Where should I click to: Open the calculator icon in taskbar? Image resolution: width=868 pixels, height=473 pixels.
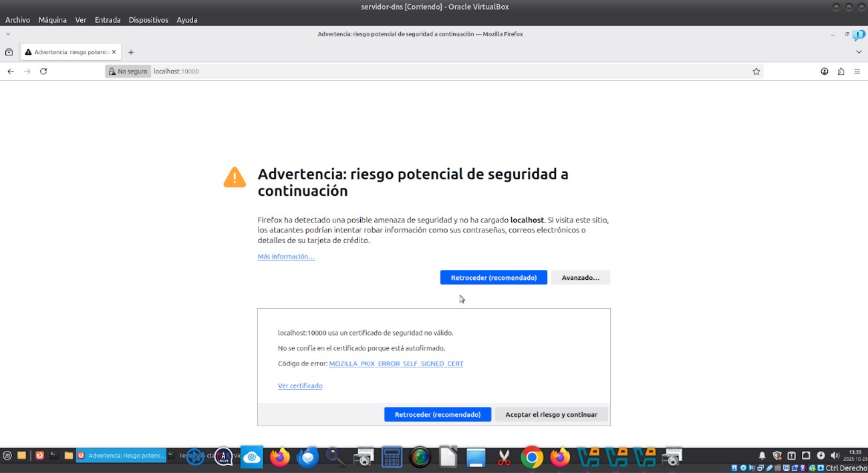pyautogui.click(x=392, y=457)
